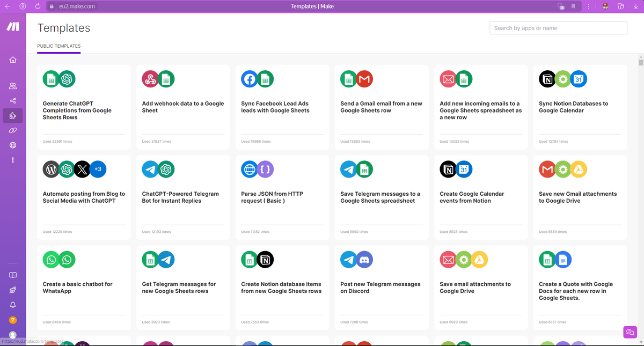Open the Webhooks globe icon in the sidebar
The width and height of the screenshot is (644, 346).
point(13,145)
